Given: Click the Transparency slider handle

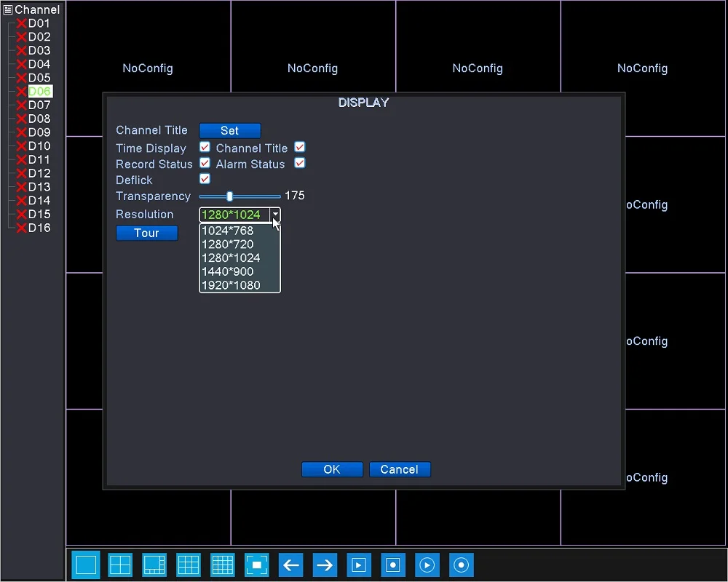Looking at the screenshot, I should (x=229, y=196).
